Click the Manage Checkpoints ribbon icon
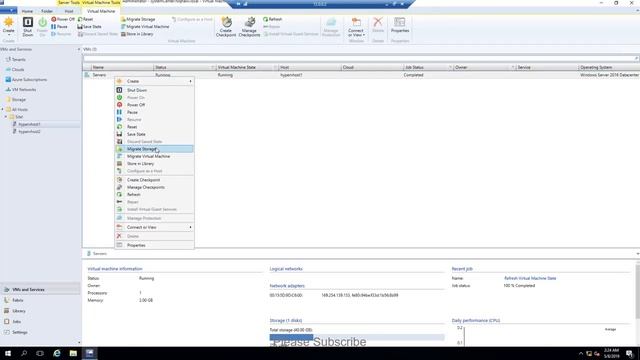This screenshot has width=640, height=360. tap(249, 27)
